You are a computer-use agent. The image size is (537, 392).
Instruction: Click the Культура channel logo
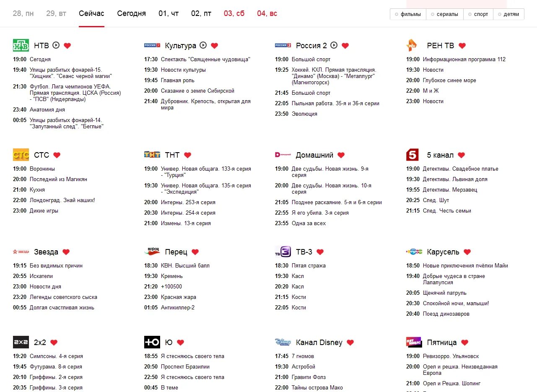(152, 45)
